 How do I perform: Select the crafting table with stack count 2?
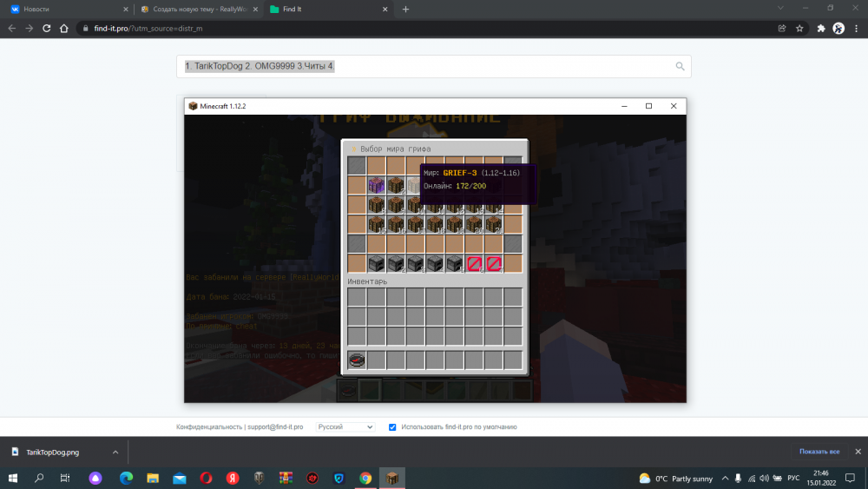[x=396, y=185]
